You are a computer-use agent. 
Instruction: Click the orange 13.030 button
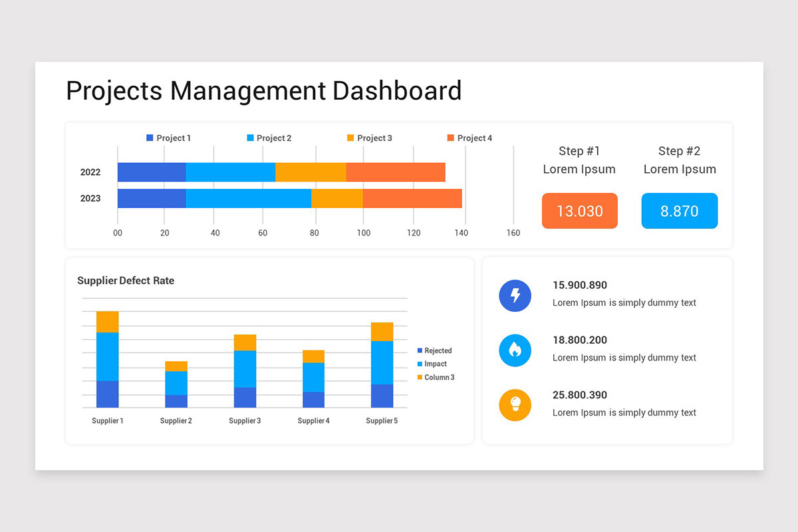point(580,211)
